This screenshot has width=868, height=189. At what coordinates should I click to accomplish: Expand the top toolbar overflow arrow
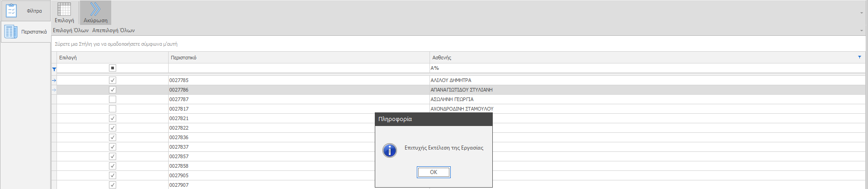click(x=862, y=13)
